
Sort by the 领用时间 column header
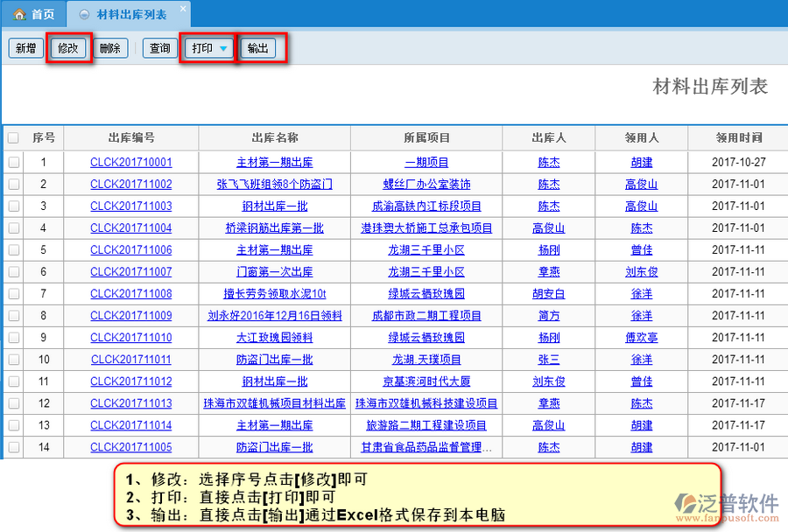[x=738, y=137]
